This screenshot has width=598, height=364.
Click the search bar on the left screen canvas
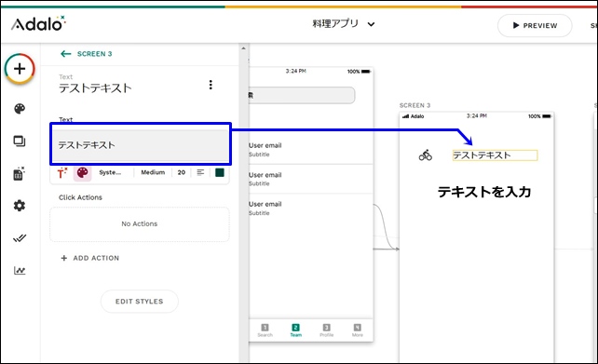(x=301, y=95)
